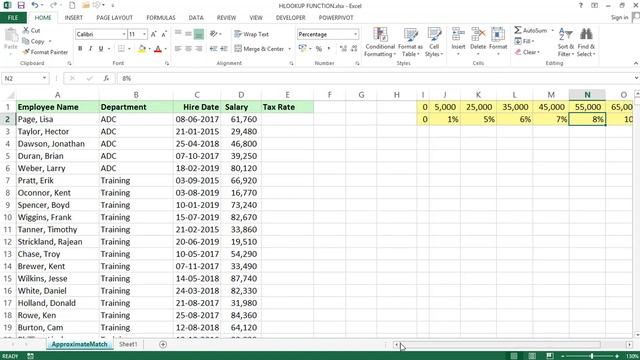Select the ApproximateMatch sheet tab
The image size is (640, 360).
[x=79, y=344]
